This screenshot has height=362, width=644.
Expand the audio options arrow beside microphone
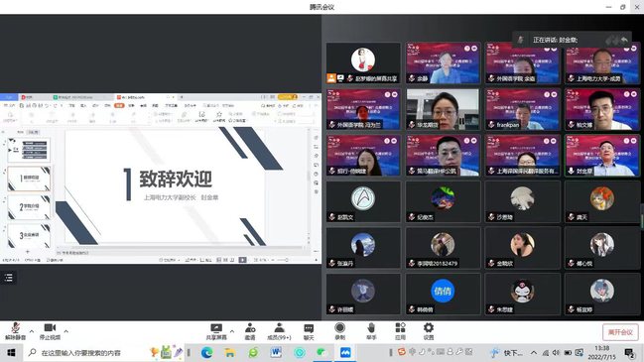[x=32, y=331]
